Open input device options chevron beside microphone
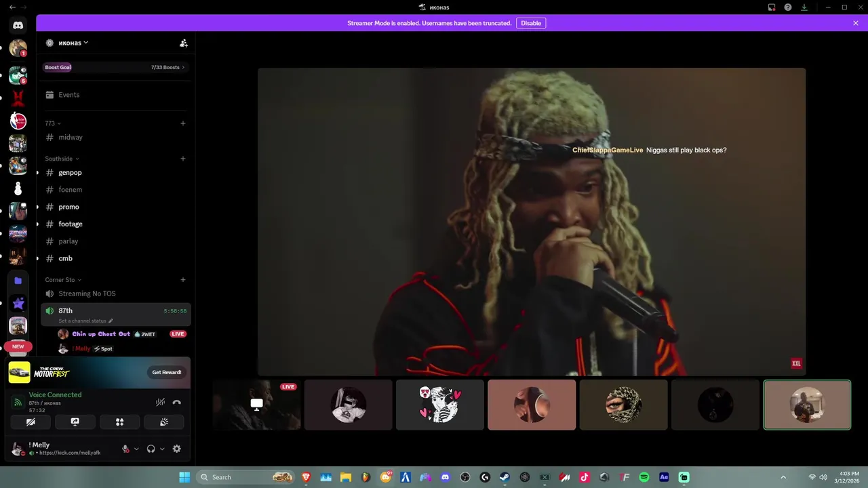The width and height of the screenshot is (868, 488). [136, 449]
